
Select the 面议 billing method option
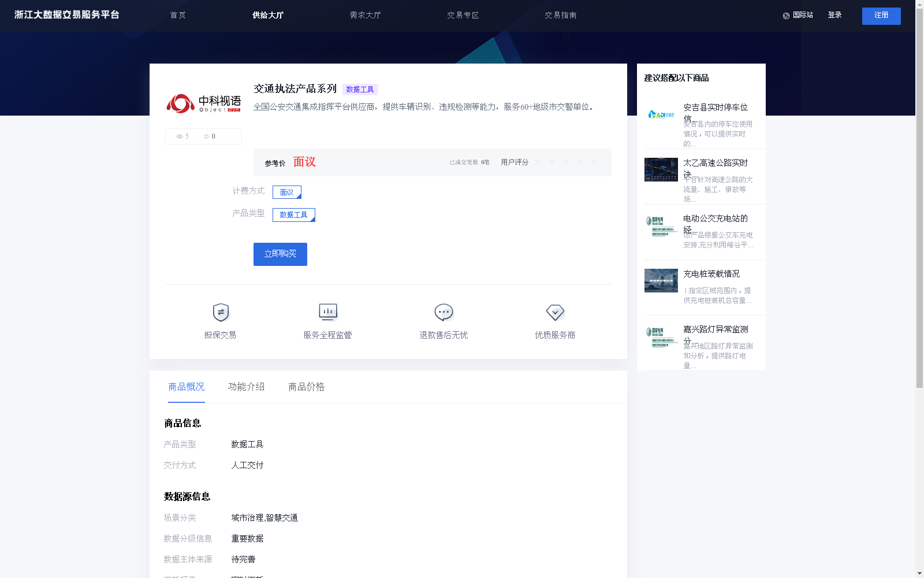coord(287,192)
